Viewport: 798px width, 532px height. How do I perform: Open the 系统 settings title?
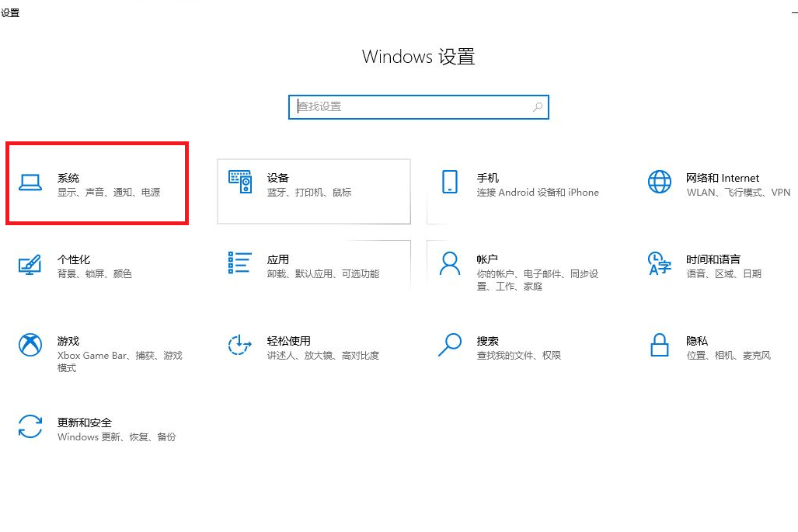pyautogui.click(x=68, y=178)
